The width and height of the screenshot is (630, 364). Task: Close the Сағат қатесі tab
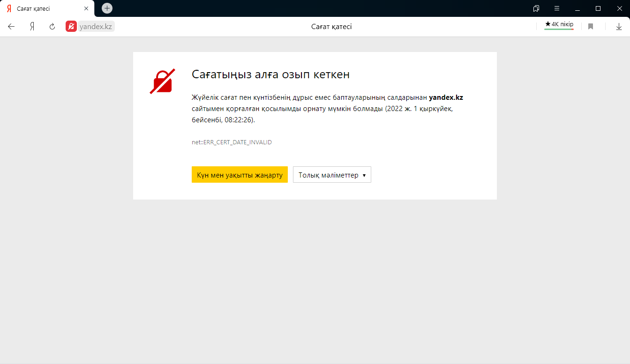point(86,8)
